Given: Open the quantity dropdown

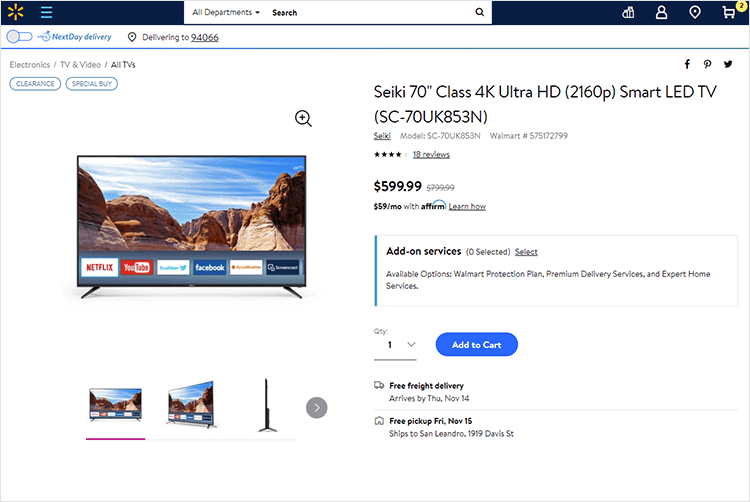Looking at the screenshot, I should pos(395,345).
